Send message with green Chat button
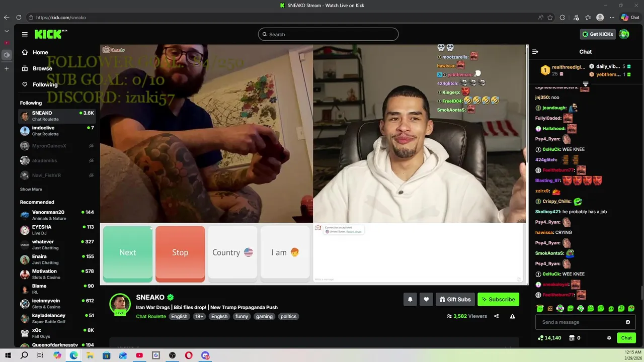 [x=626, y=338]
